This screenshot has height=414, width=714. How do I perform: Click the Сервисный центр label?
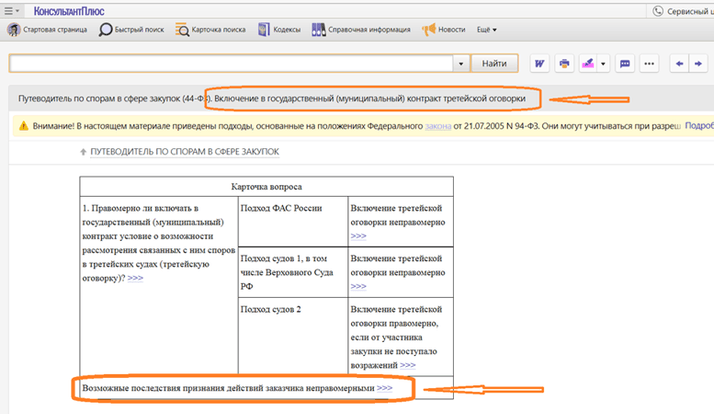click(x=690, y=11)
